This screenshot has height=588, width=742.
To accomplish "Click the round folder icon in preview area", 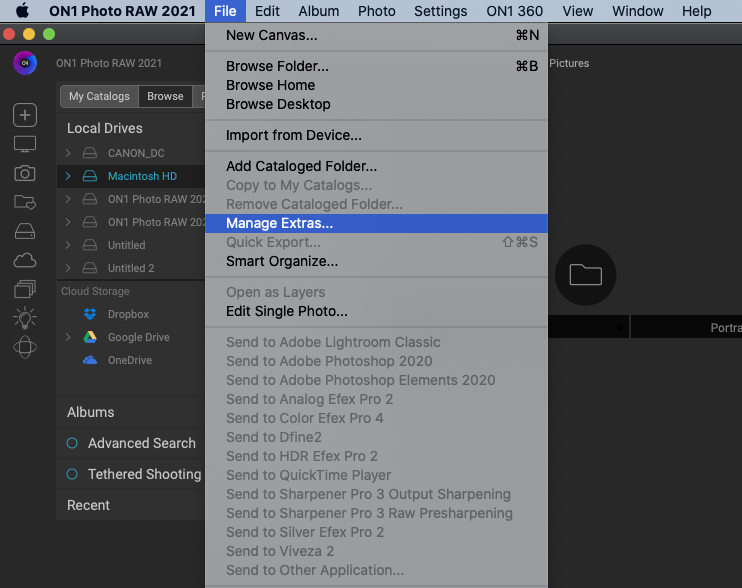I will (x=585, y=275).
